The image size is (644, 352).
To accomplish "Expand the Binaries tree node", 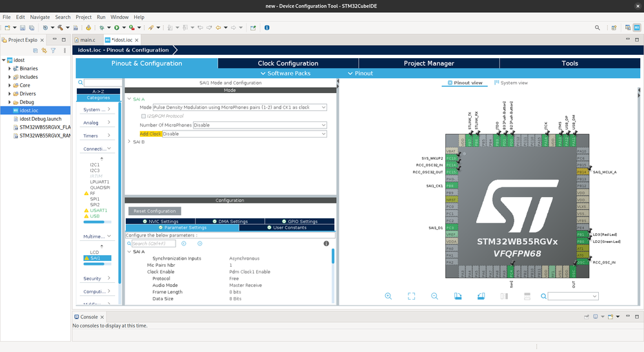I will coord(10,68).
